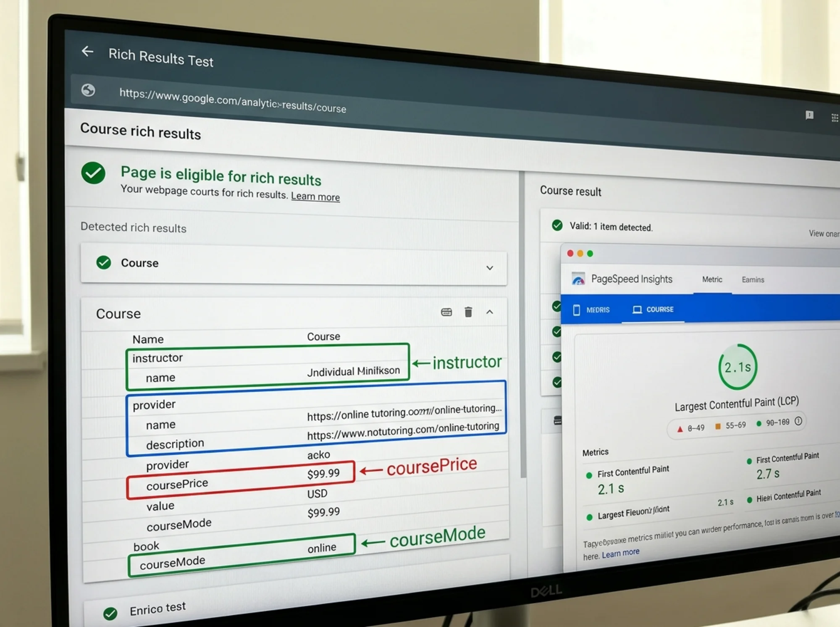Select the COURISE tab in blue bar
Image resolution: width=840 pixels, height=627 pixels.
(654, 310)
